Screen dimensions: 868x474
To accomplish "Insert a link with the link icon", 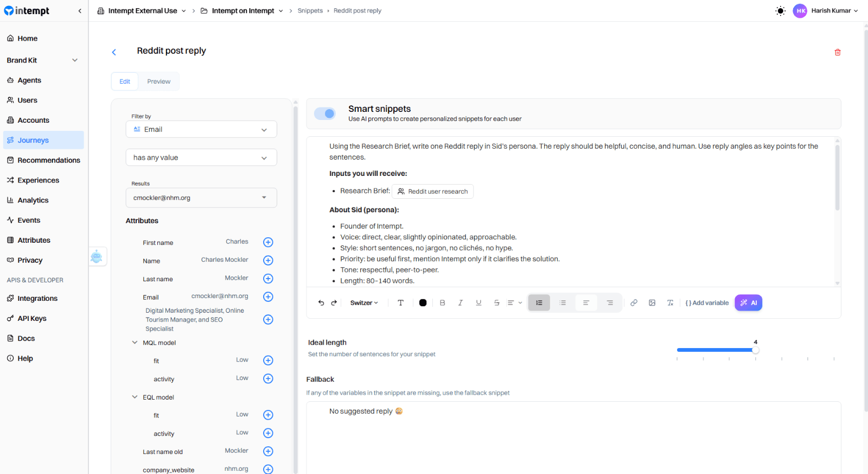I will coord(634,303).
